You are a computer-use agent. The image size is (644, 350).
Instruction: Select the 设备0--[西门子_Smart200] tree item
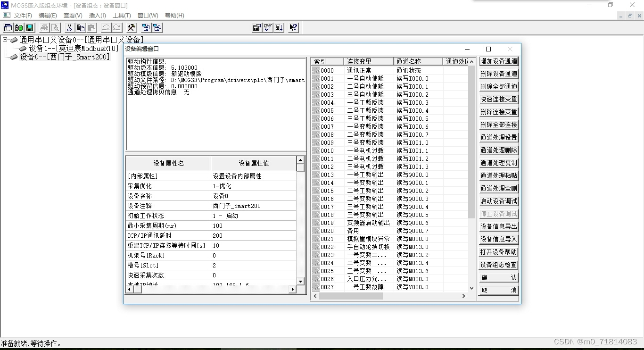pyautogui.click(x=65, y=57)
